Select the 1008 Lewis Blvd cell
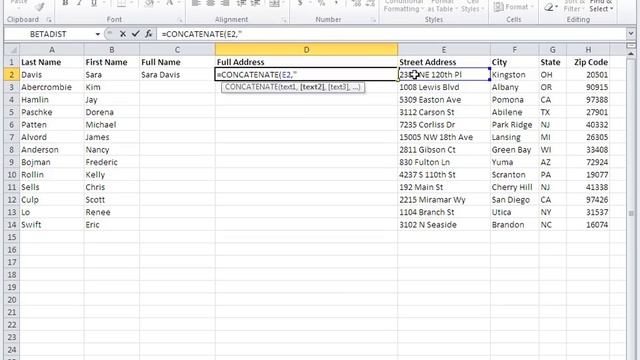Screen dimensions: 640x360 pyautogui.click(x=444, y=87)
